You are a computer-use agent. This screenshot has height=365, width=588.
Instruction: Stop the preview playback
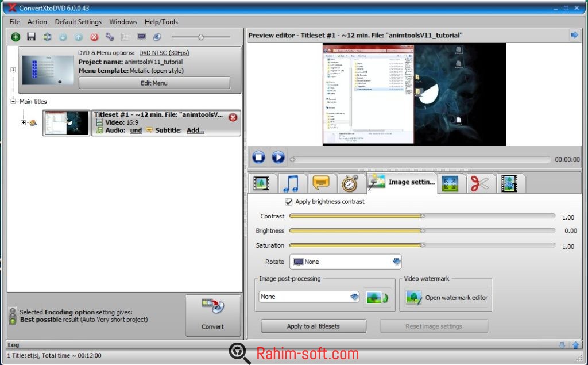pos(259,157)
